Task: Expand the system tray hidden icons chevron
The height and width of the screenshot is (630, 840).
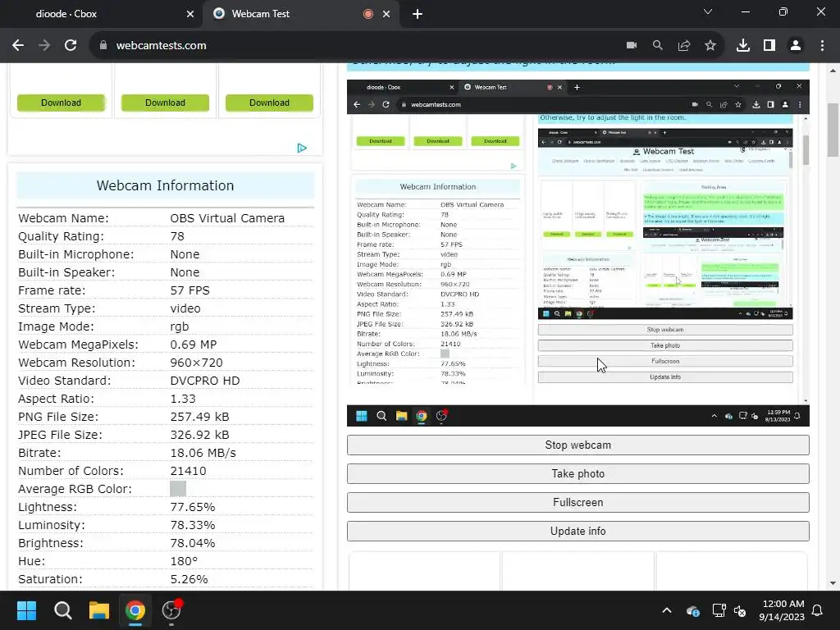Action: pos(667,610)
